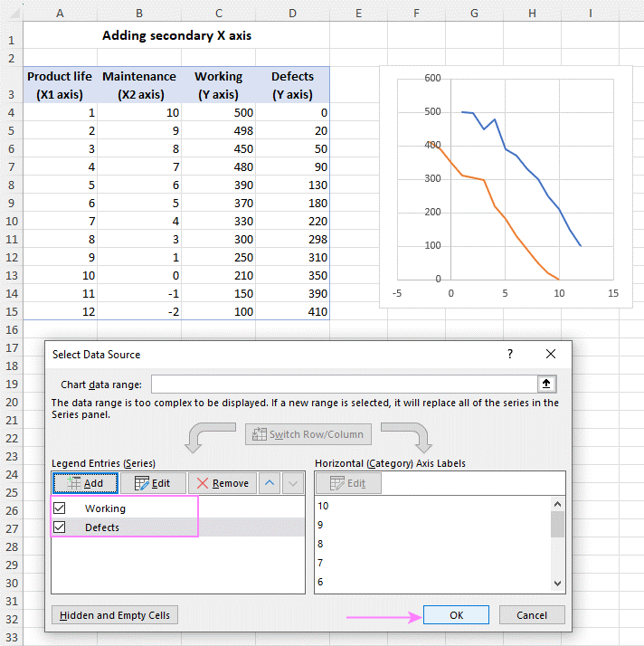Click the axis labels list scroll down arrow
Viewport: 644px width, 646px height.
[557, 584]
